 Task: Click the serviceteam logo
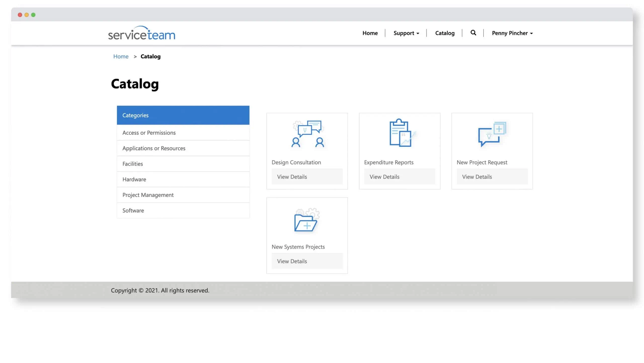pyautogui.click(x=142, y=33)
